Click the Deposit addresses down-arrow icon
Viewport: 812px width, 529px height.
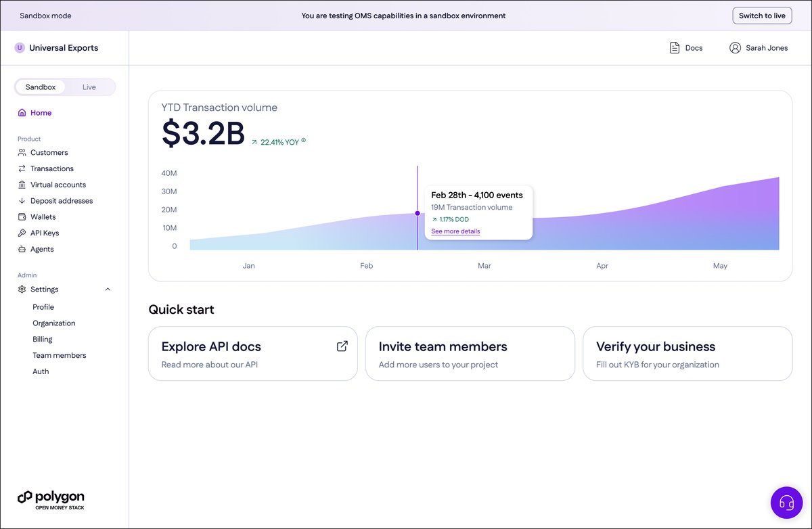[x=22, y=201]
